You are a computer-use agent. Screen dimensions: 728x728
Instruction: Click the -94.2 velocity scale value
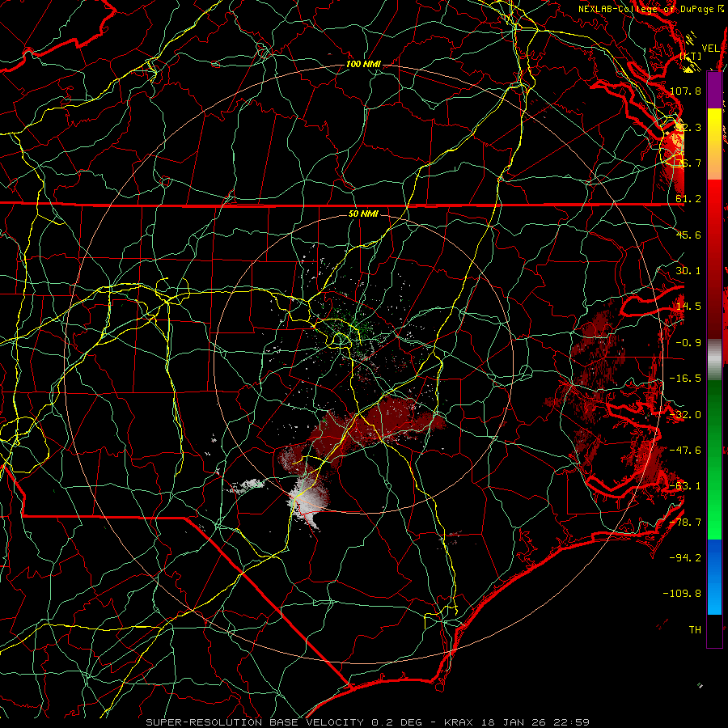pyautogui.click(x=685, y=558)
